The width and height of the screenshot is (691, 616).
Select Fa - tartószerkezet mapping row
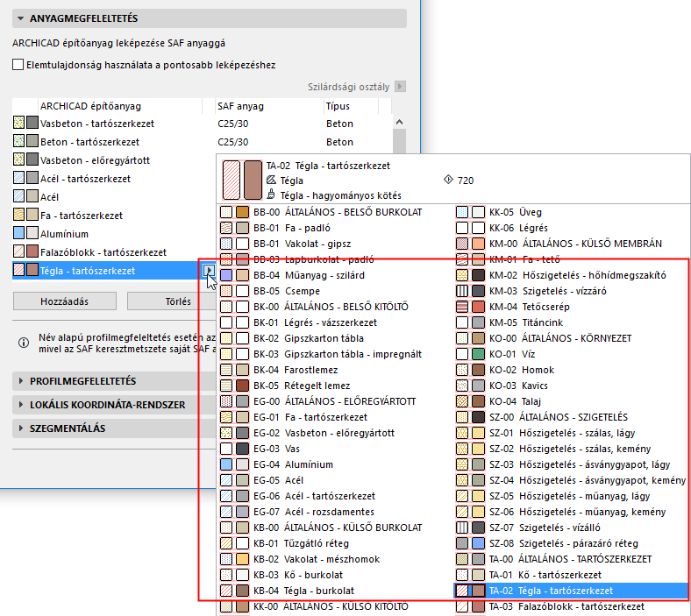coord(115,216)
